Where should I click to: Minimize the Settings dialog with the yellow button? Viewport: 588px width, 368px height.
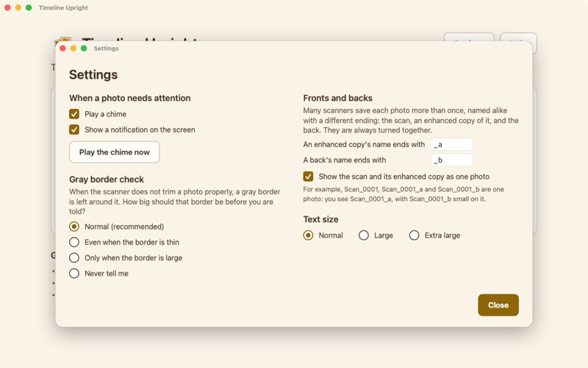[73, 49]
